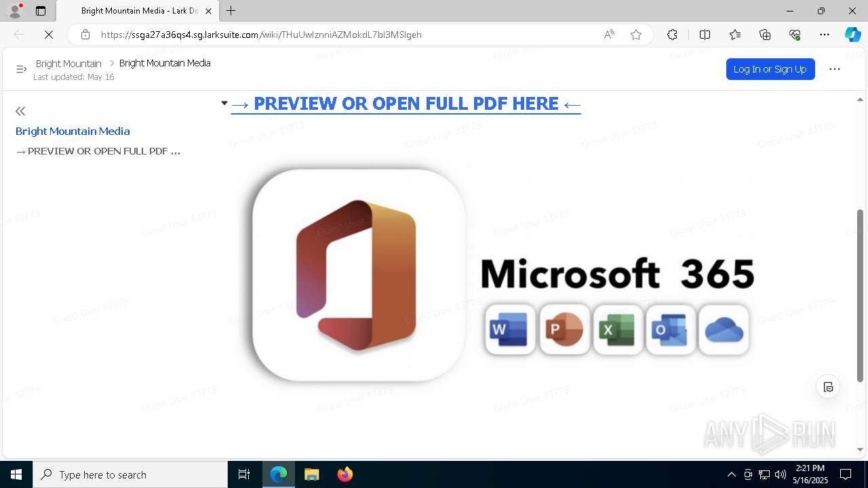Screen dimensions: 868x488
Task: Click the taskbar search box
Action: (130, 474)
